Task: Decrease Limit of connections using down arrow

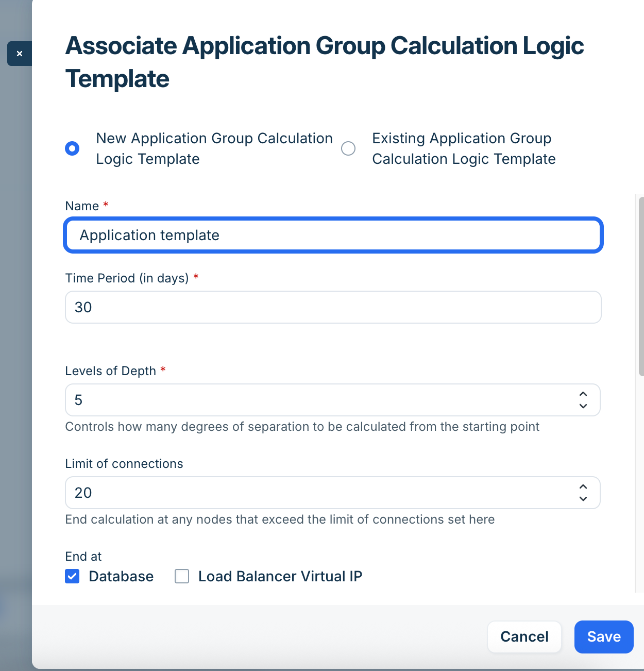Action: point(583,499)
